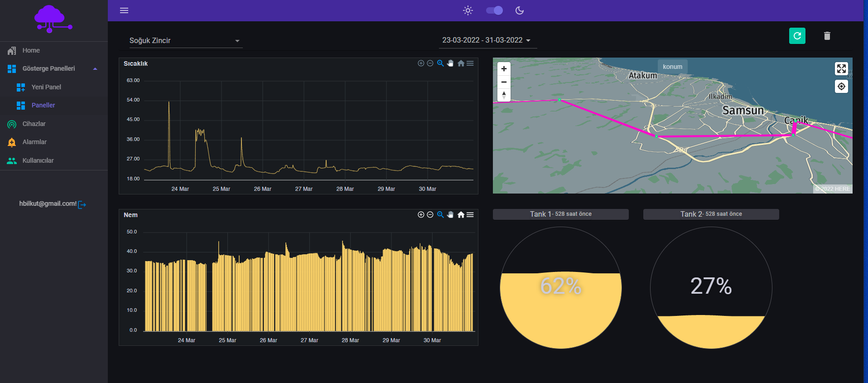Screen dimensions: 868x383
Task: Open Kullanıcılar in the sidebar
Action: pos(54,160)
